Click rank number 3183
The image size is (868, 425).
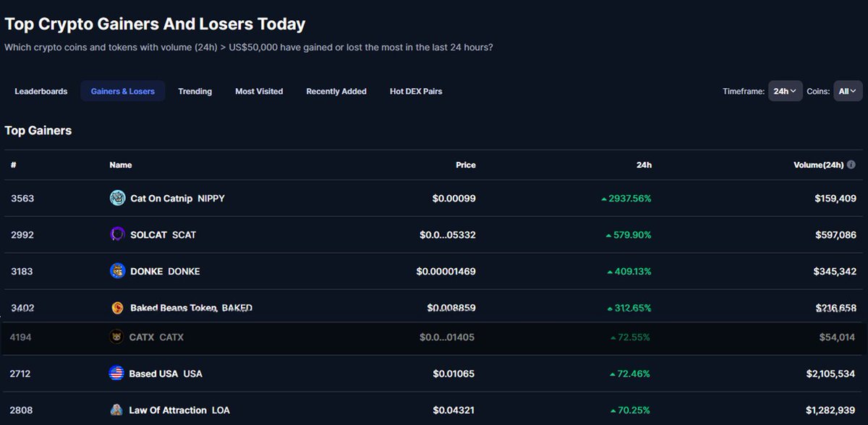[x=22, y=271]
